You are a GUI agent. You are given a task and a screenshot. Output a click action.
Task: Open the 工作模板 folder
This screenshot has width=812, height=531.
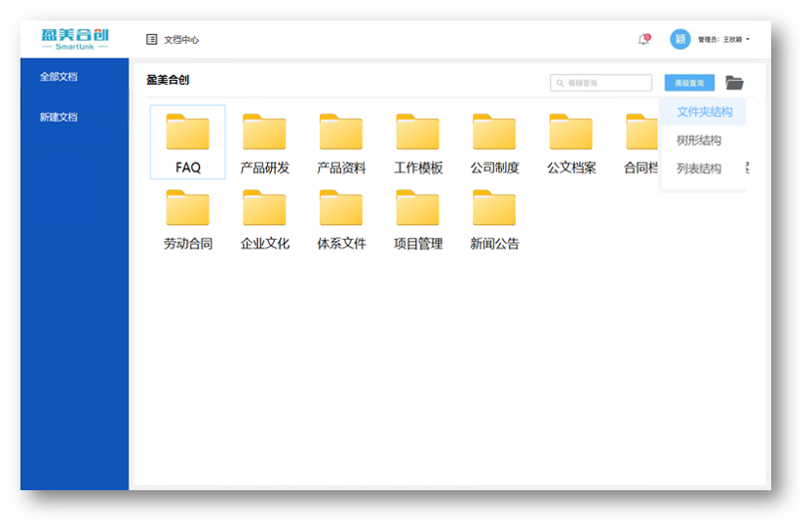417,142
